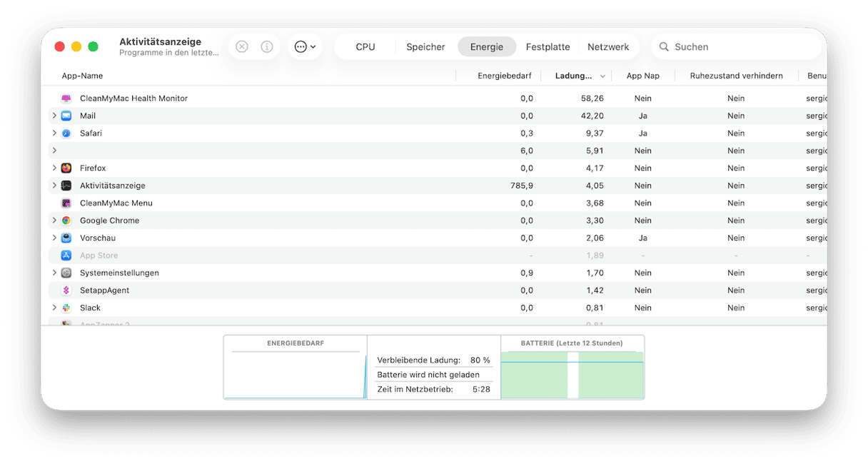Sort by Ruhezustand verhindern column header
This screenshot has width=868, height=464.
tap(736, 76)
